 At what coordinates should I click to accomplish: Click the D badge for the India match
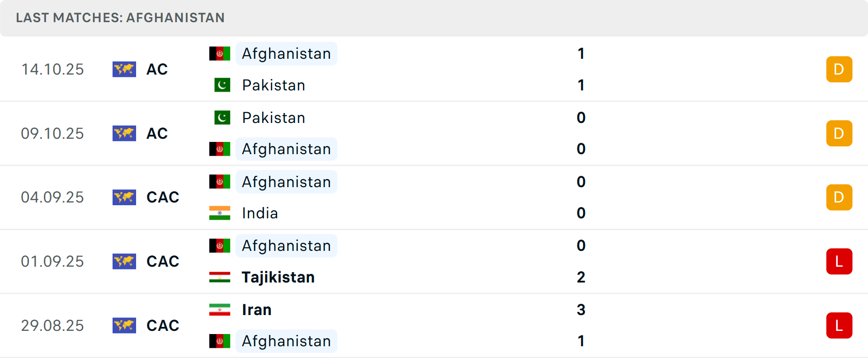click(839, 197)
